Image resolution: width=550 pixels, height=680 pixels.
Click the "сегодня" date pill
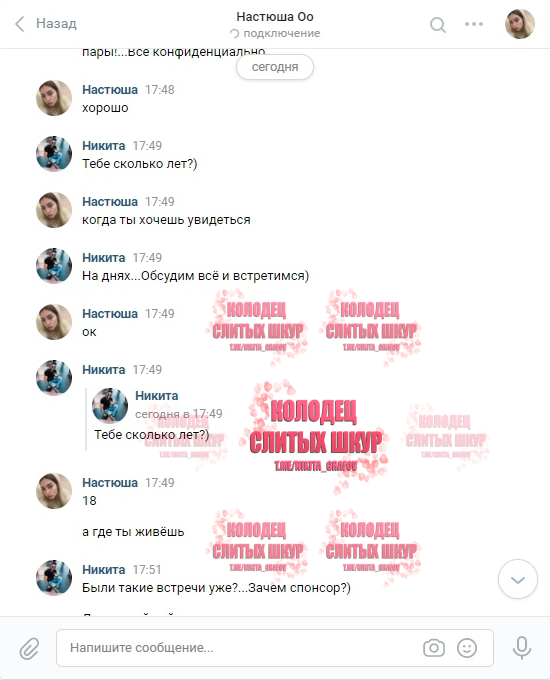tap(275, 67)
